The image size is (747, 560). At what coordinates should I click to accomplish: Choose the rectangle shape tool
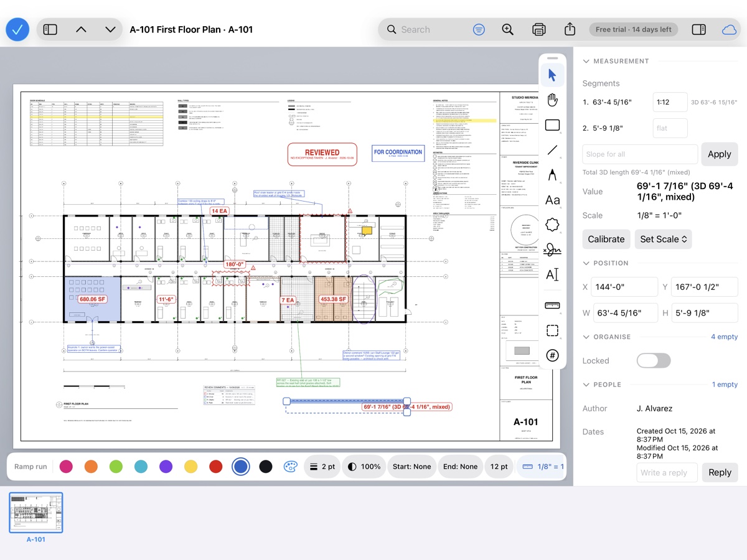tap(552, 125)
